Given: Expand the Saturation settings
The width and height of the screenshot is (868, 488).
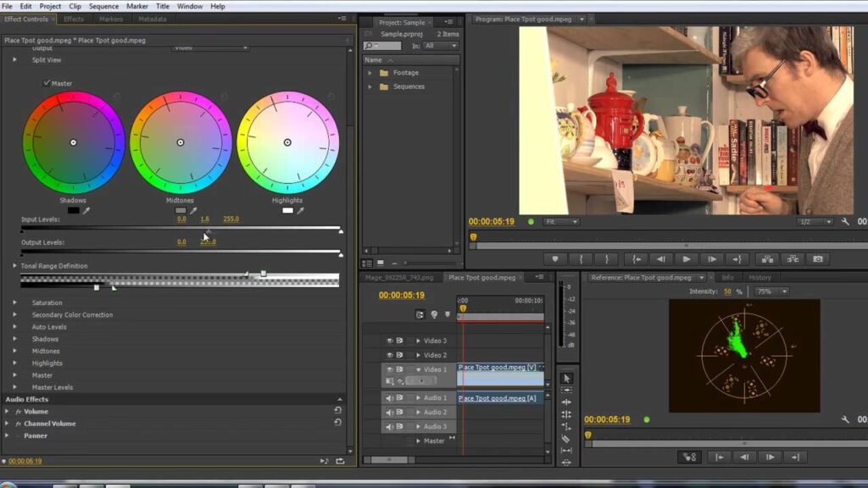Looking at the screenshot, I should [x=14, y=302].
